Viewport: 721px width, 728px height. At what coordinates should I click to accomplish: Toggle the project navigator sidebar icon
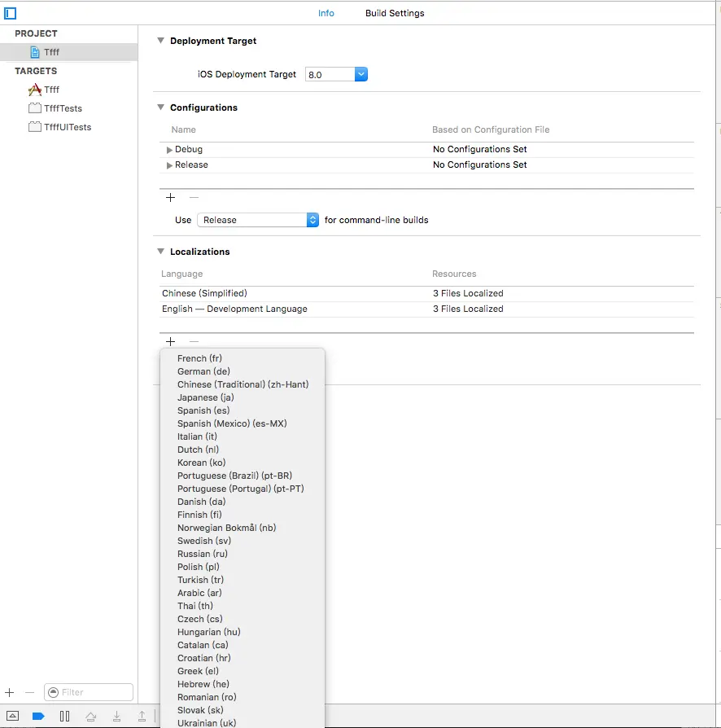(11, 14)
